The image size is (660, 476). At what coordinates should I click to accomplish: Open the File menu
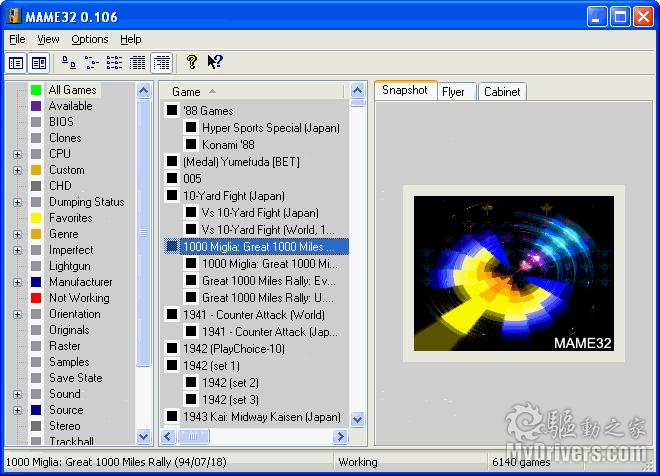click(x=17, y=39)
